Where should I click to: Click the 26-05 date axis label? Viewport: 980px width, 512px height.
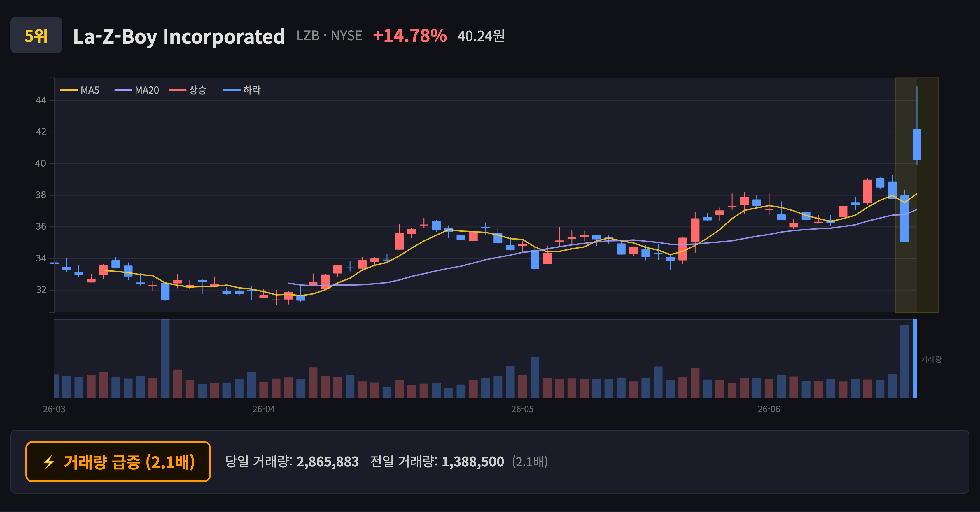pos(522,409)
